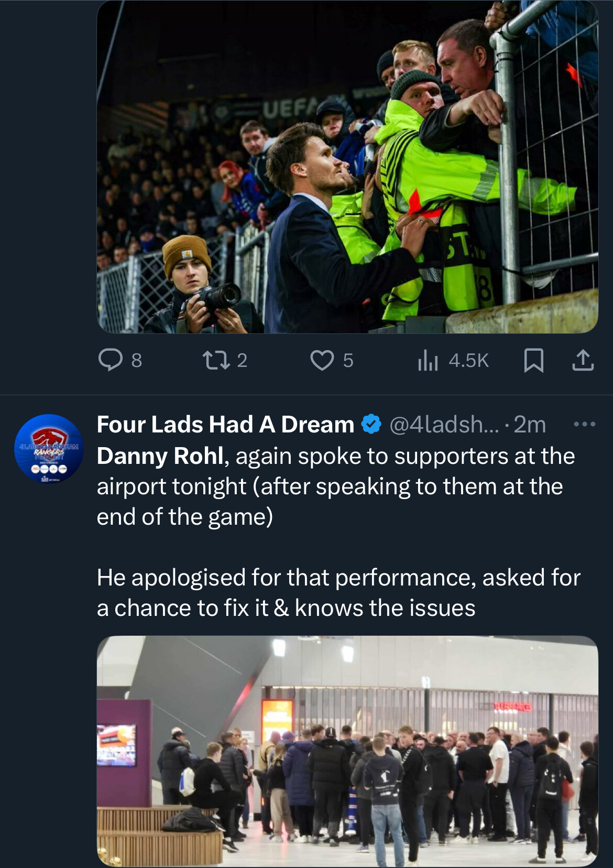The width and height of the screenshot is (613, 868).
Task: Open the airport crowd photo
Action: pyautogui.click(x=347, y=751)
